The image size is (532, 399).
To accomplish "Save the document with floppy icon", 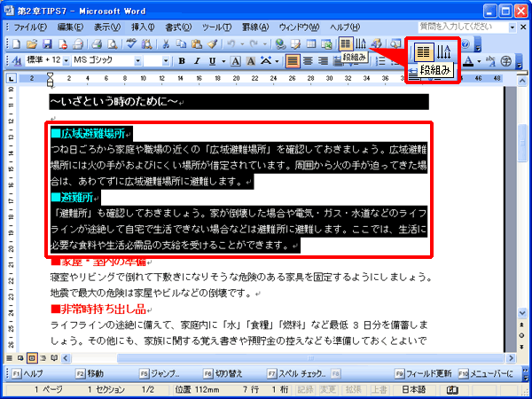I will tap(47, 44).
